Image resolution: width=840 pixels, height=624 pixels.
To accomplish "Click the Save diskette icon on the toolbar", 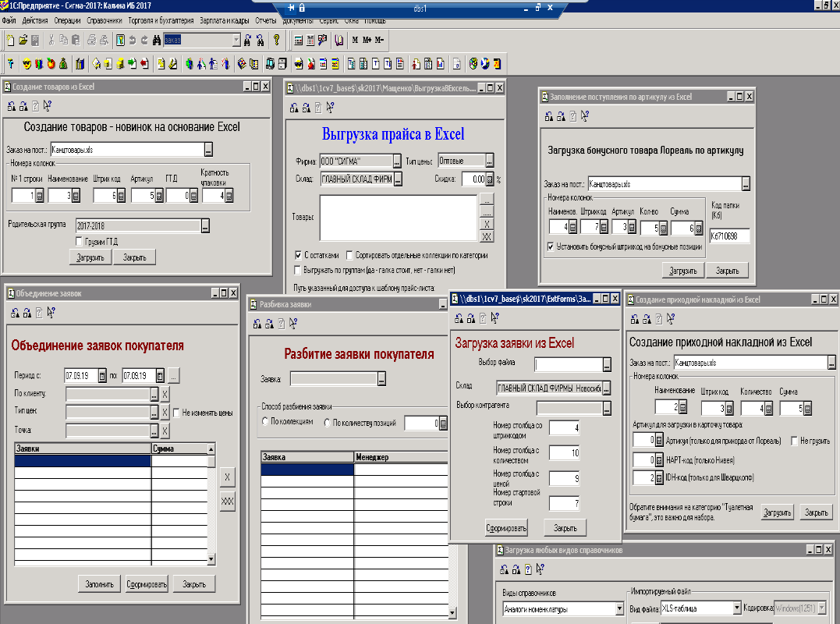I will click(x=34, y=43).
